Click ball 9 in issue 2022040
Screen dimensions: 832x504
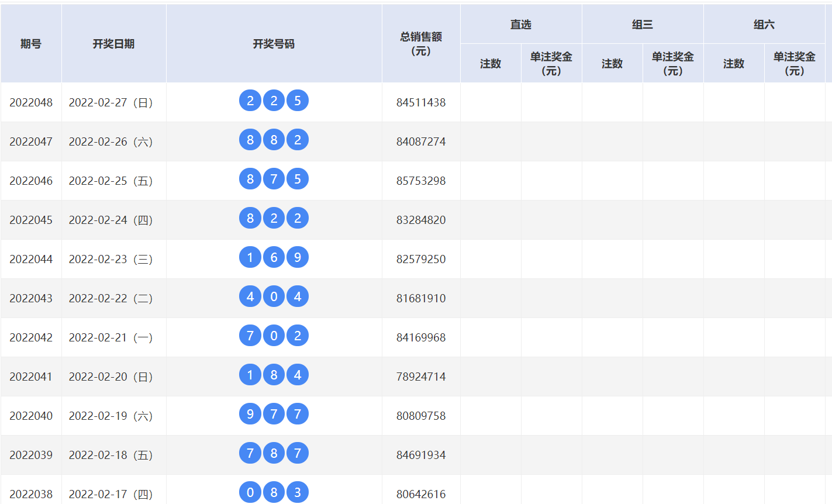point(250,414)
